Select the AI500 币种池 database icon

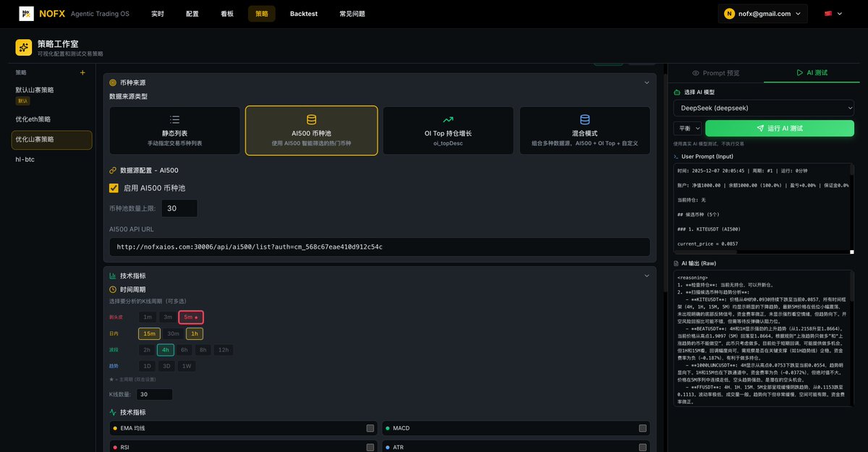coord(311,119)
